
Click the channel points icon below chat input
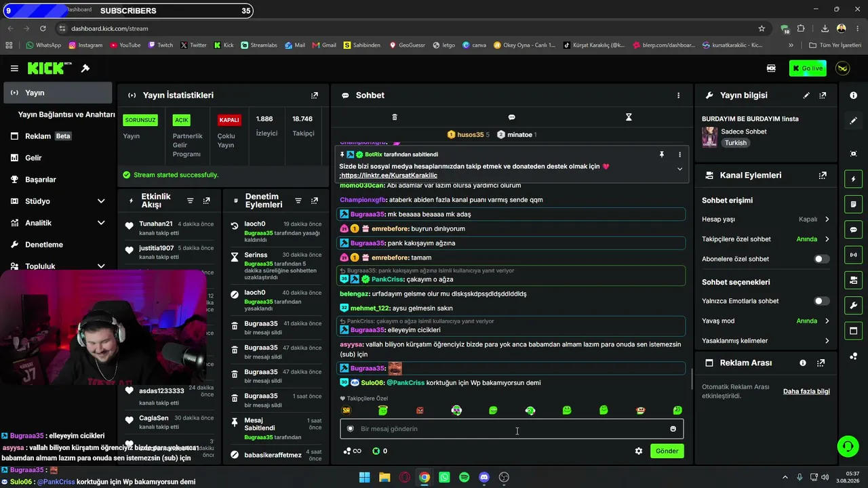376,451
